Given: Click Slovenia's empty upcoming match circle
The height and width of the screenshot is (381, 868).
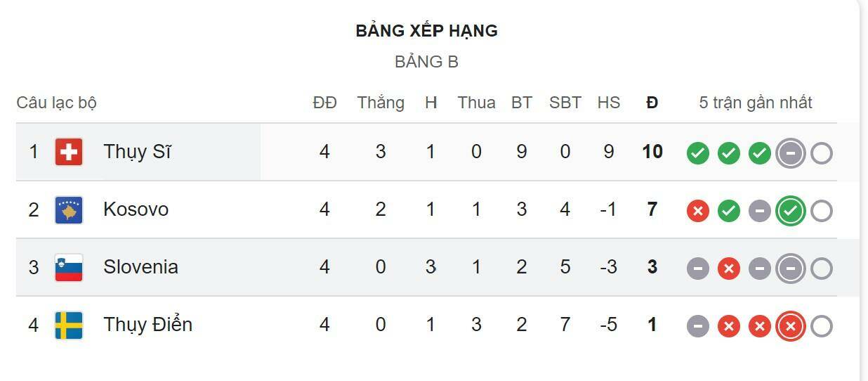Looking at the screenshot, I should point(821,268).
